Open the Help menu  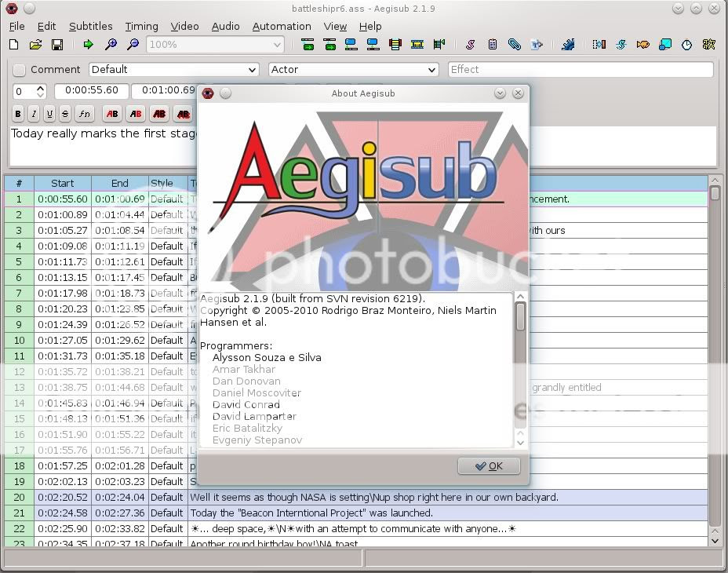click(x=370, y=27)
